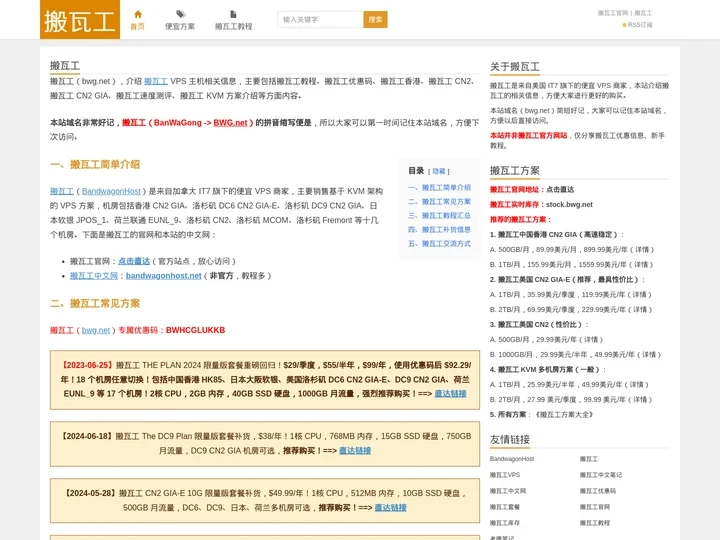Focus the keyword search input field
The image size is (720, 540).
(x=320, y=19)
